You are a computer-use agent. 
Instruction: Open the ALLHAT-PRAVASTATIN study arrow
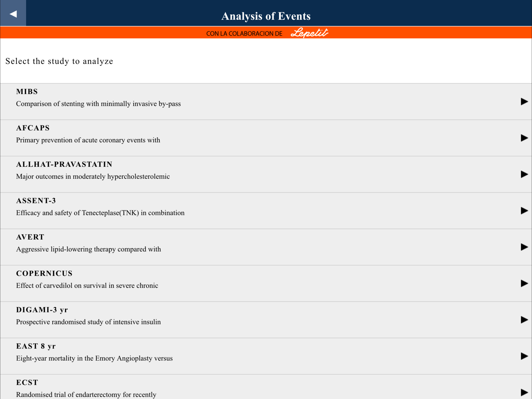(524, 174)
